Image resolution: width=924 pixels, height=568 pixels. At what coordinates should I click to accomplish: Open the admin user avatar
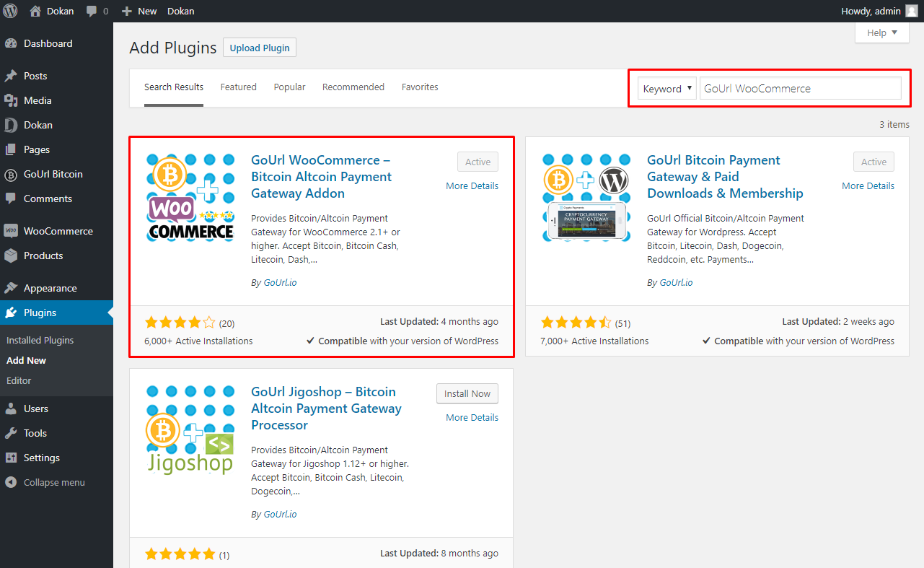click(912, 11)
